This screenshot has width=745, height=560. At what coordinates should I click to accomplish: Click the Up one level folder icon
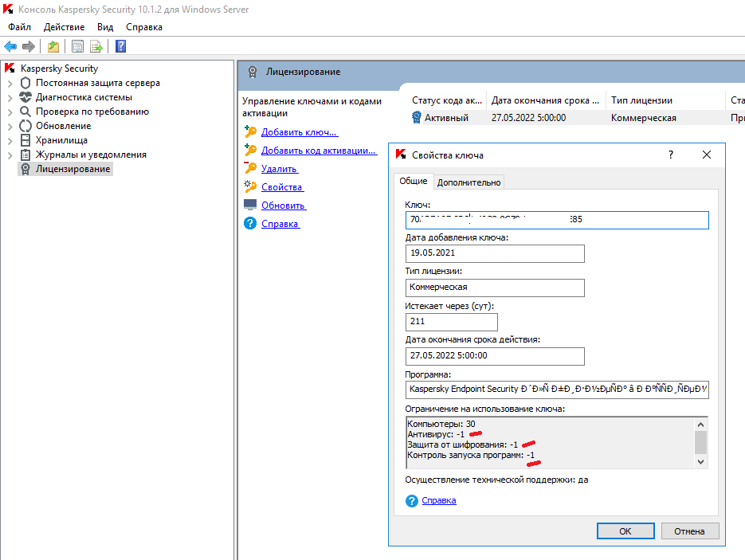coord(53,46)
